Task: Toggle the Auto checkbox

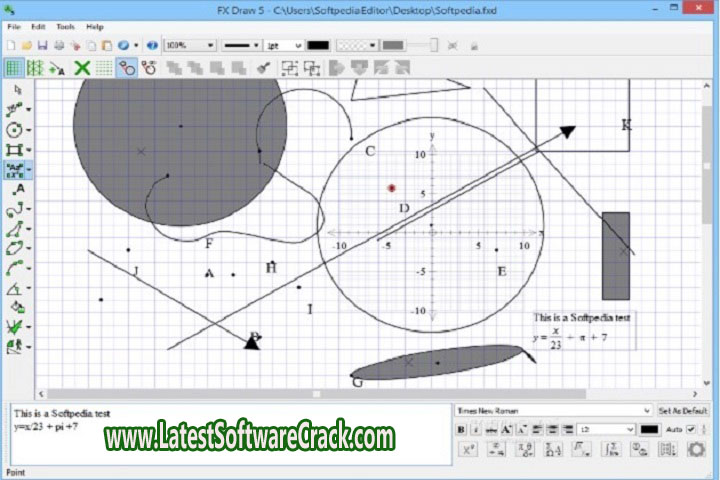Action: click(690, 429)
